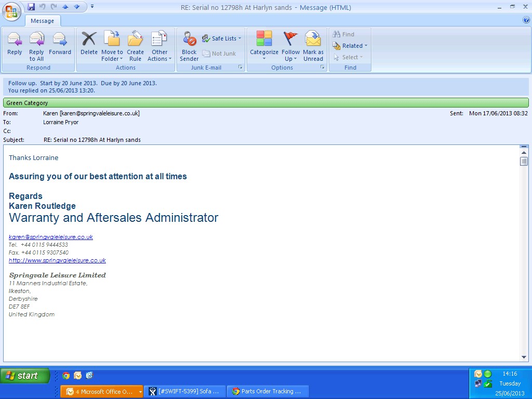
Task: Click third Quick Launch icon
Action: (x=89, y=375)
